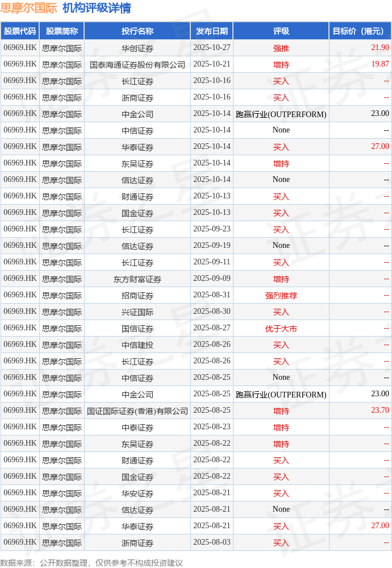Click the 买入 rating in 华安证券 row
The image size is (392, 568).
pos(281,494)
